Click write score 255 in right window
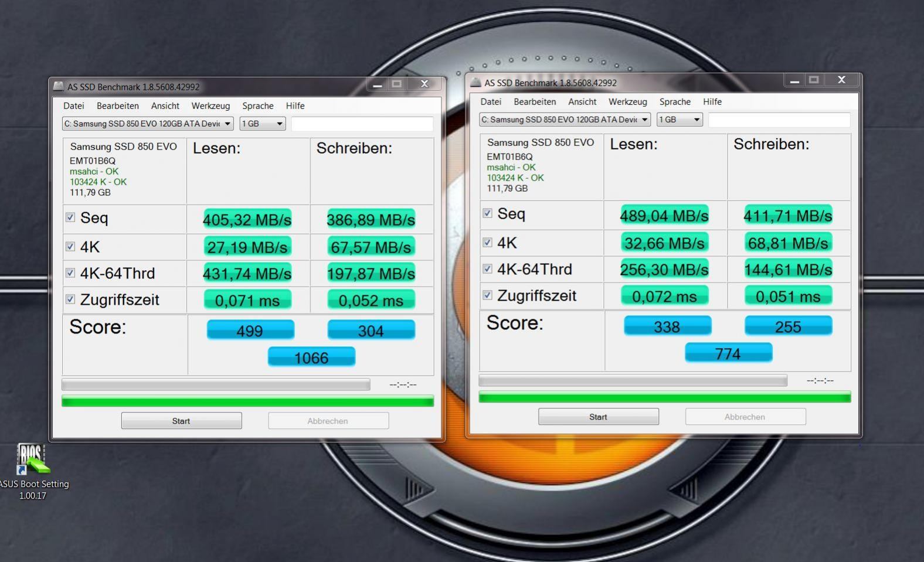This screenshot has height=562, width=924. (x=788, y=326)
